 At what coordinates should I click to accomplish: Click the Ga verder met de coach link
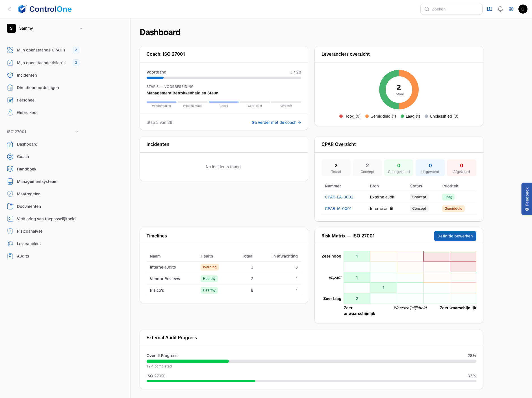coord(276,122)
